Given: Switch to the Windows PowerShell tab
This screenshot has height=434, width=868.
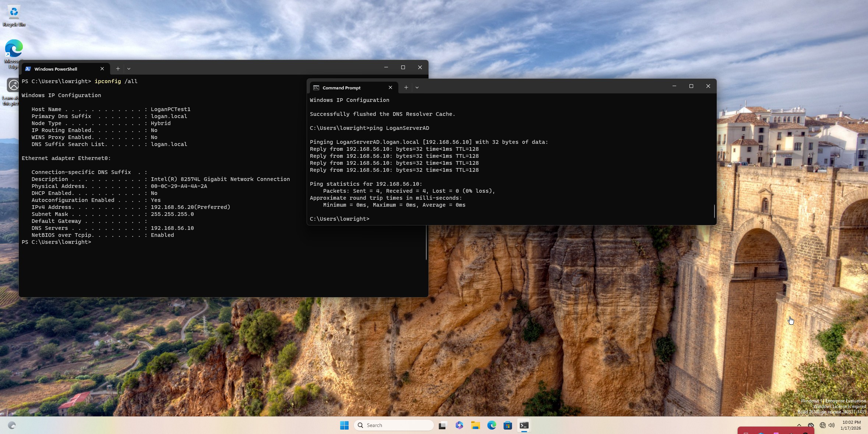Looking at the screenshot, I should pyautogui.click(x=56, y=69).
